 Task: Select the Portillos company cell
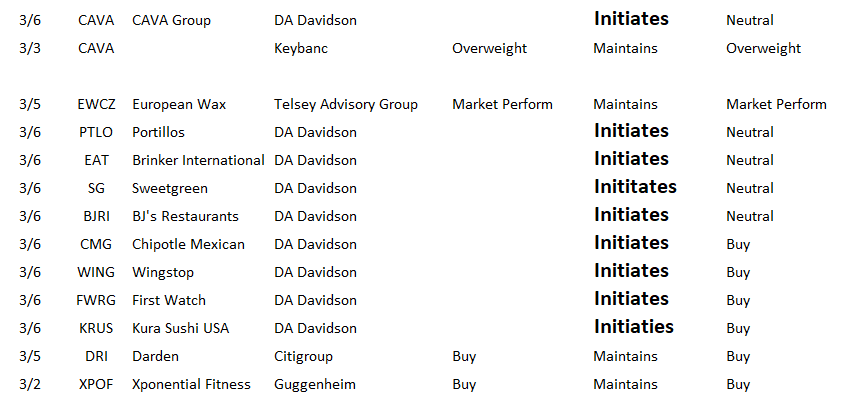(158, 132)
